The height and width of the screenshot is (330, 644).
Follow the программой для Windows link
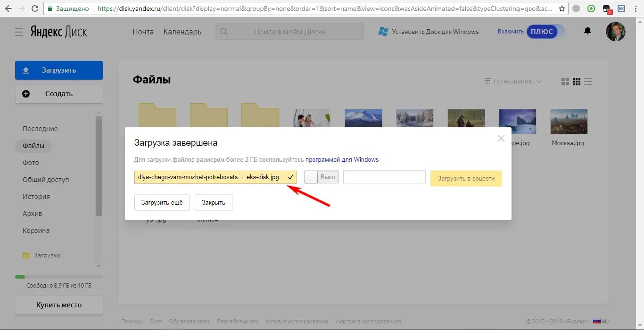(342, 159)
